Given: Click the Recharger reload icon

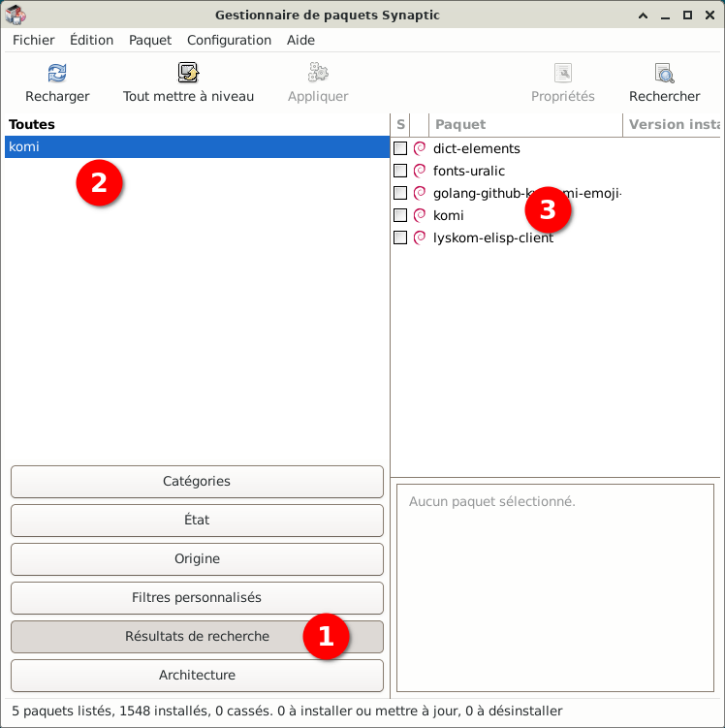Looking at the screenshot, I should 57,73.
